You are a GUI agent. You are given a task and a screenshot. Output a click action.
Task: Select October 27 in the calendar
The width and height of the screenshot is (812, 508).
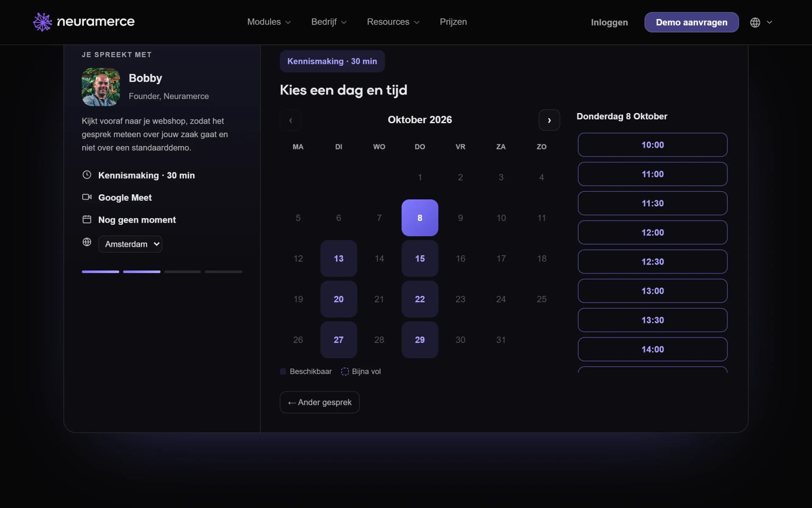(x=338, y=340)
